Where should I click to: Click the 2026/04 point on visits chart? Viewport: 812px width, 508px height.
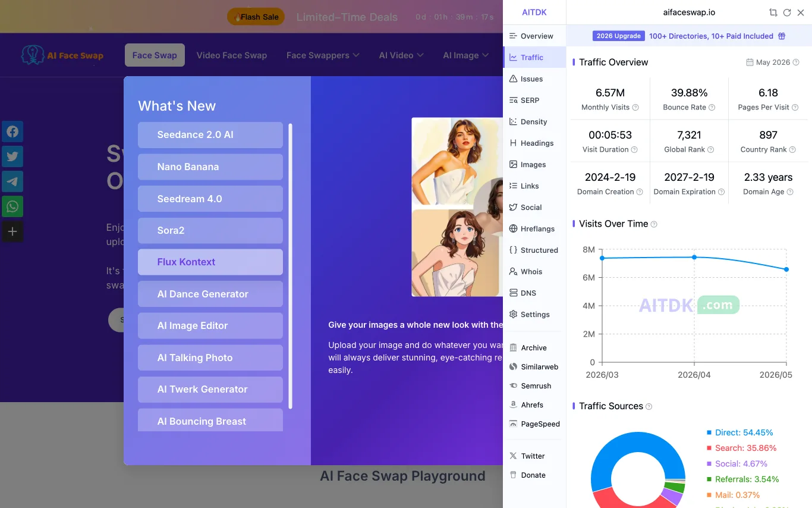tap(694, 257)
